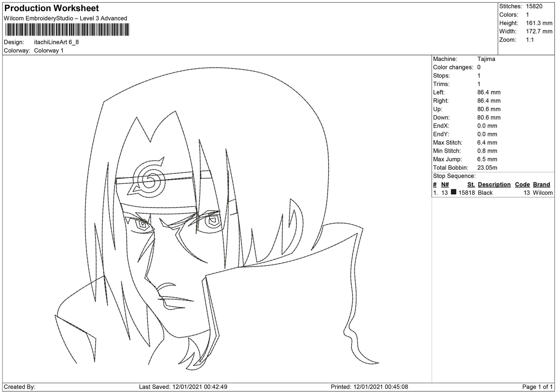Image resolution: width=557 pixels, height=392 pixels.
Task: Click the "Code" column header
Action: (522, 185)
